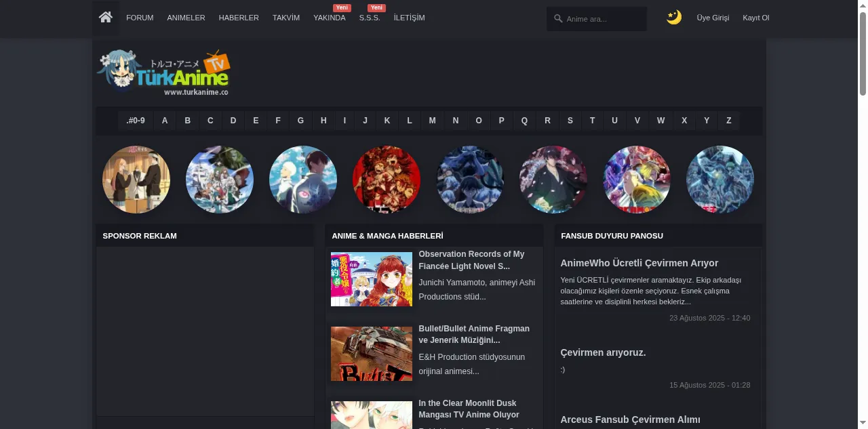Select letter J in alphabet filter

[365, 121]
